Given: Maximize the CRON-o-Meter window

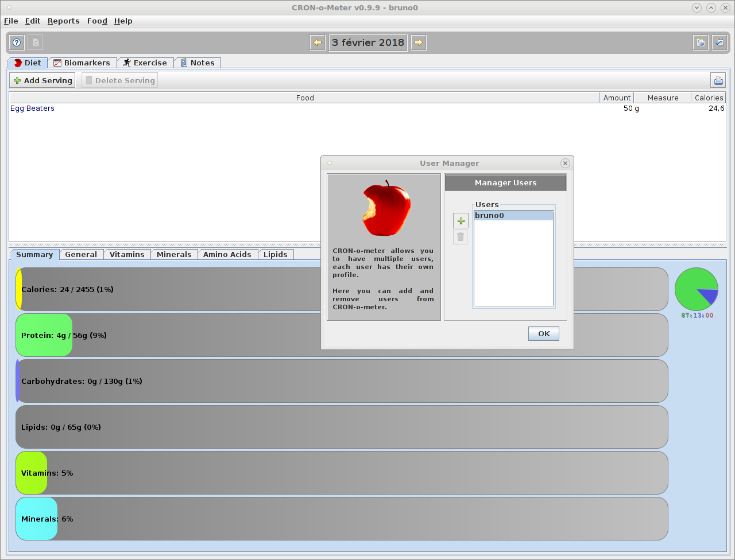Looking at the screenshot, I should click(711, 7).
